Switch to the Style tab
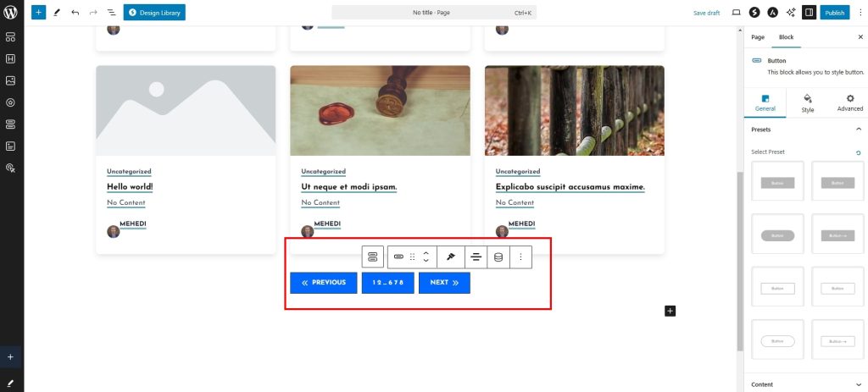The height and width of the screenshot is (392, 868). click(x=807, y=102)
